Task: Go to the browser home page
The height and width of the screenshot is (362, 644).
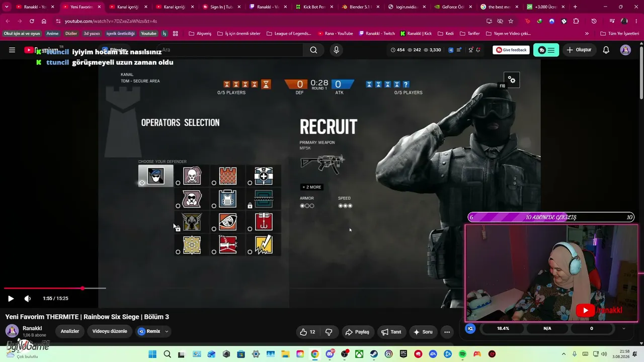Action: tap(44, 21)
